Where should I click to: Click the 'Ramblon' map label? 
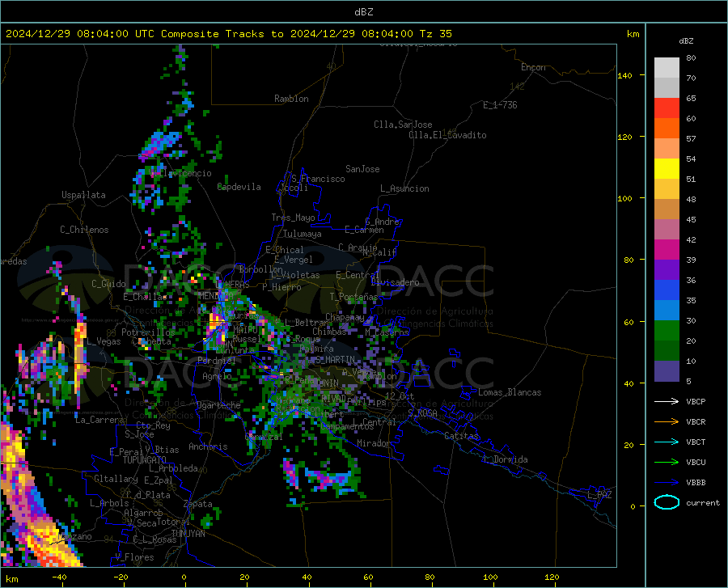point(291,99)
